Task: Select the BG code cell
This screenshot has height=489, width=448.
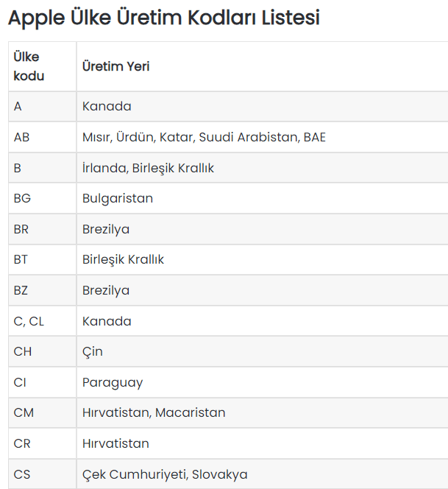Action: coord(43,198)
